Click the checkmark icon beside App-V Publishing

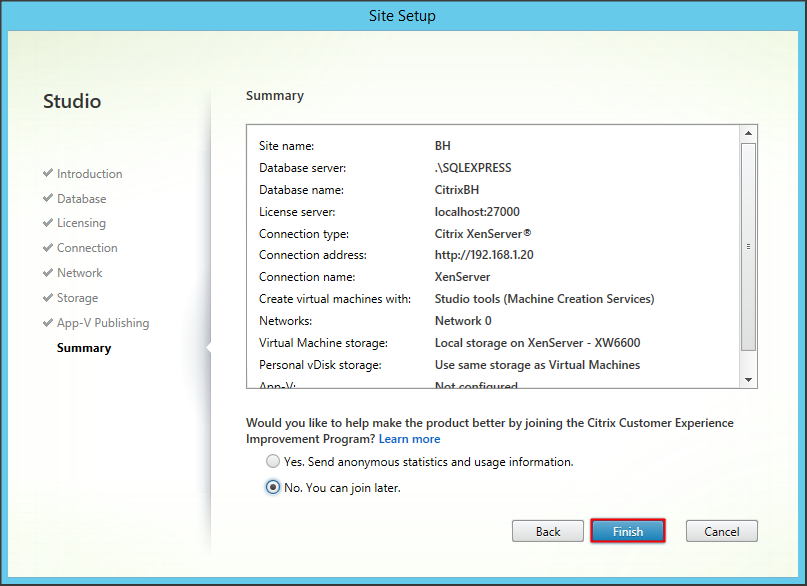[48, 322]
